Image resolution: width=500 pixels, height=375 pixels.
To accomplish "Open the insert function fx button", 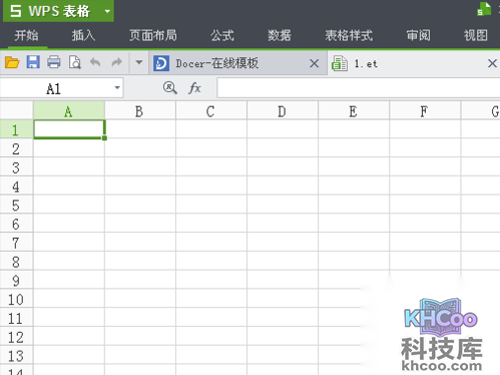I will [195, 88].
